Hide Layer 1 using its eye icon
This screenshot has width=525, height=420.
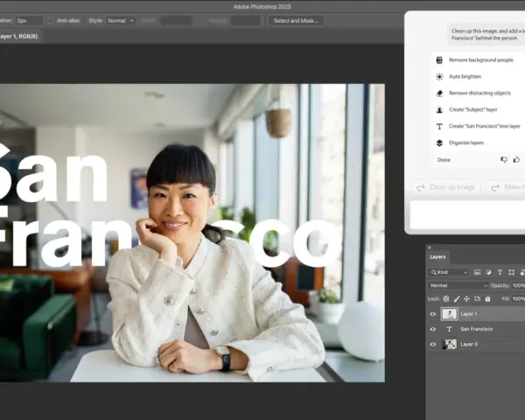coord(433,314)
